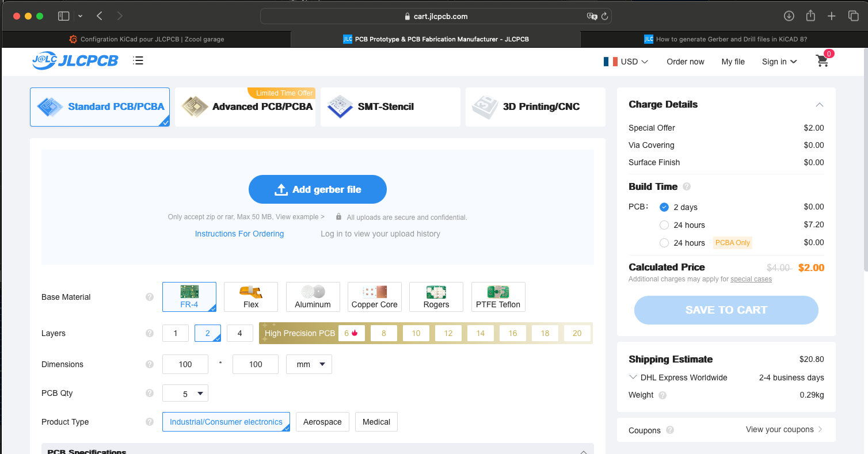The width and height of the screenshot is (868, 454).
Task: Click Order now link
Action: coord(686,62)
